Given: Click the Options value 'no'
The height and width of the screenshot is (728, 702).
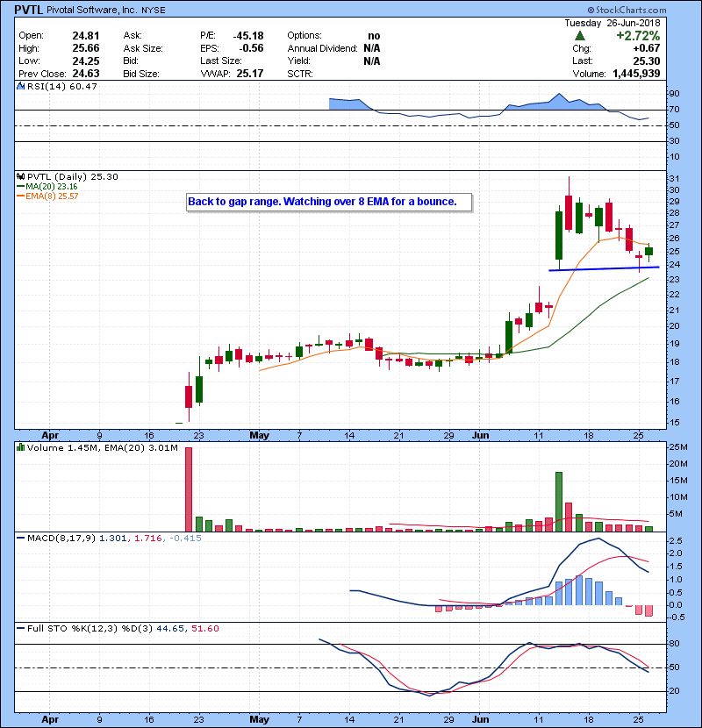Looking at the screenshot, I should point(374,36).
